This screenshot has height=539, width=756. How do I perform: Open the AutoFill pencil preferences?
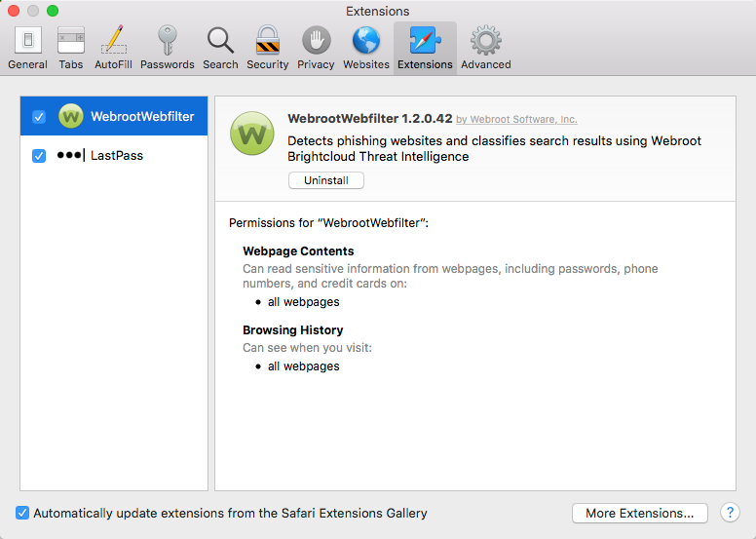coord(113,49)
